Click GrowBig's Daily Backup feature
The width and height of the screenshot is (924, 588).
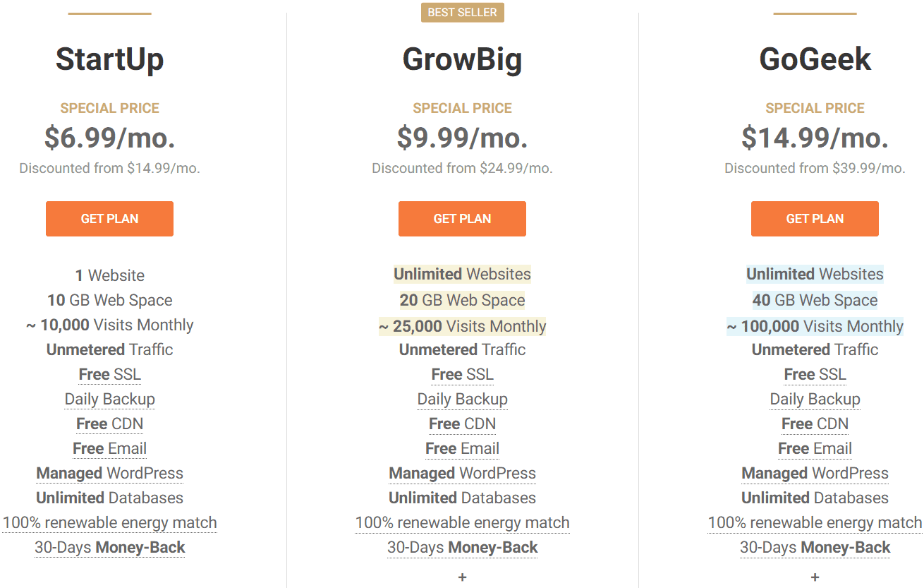coord(462,399)
